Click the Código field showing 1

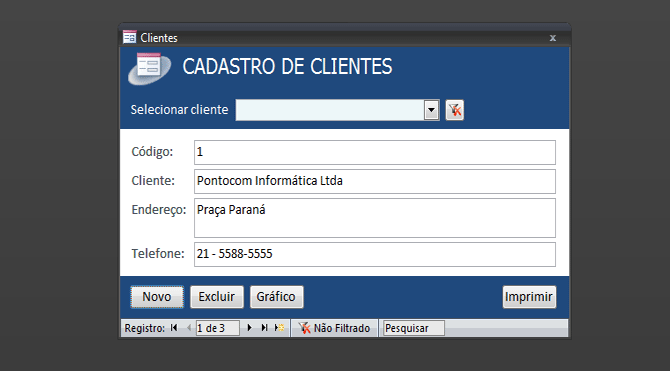[375, 152]
